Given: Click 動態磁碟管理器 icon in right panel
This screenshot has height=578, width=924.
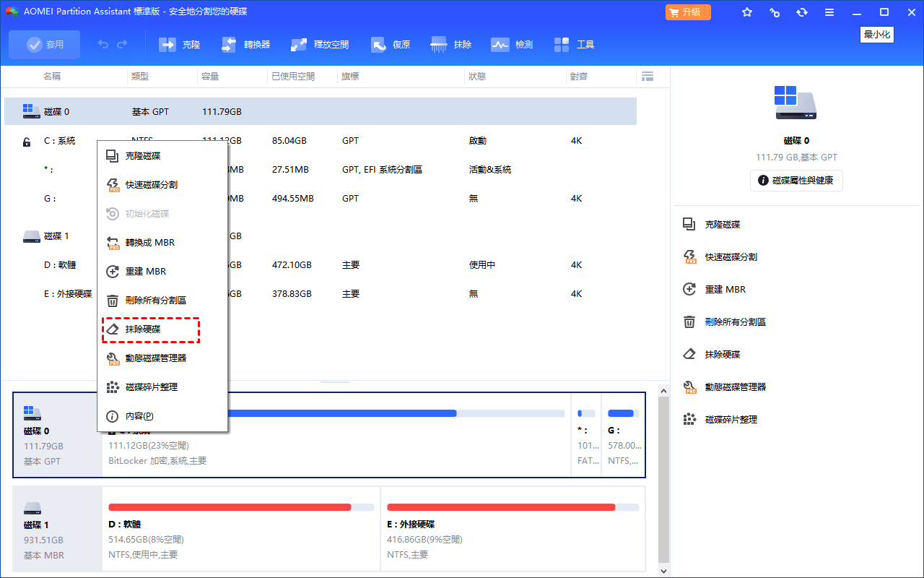Looking at the screenshot, I should pos(689,387).
